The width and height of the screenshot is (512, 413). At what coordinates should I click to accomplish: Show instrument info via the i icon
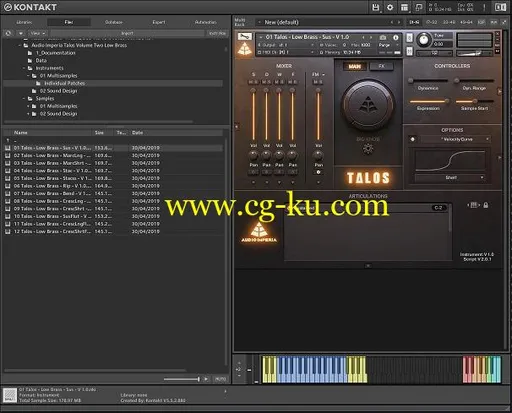(396, 38)
